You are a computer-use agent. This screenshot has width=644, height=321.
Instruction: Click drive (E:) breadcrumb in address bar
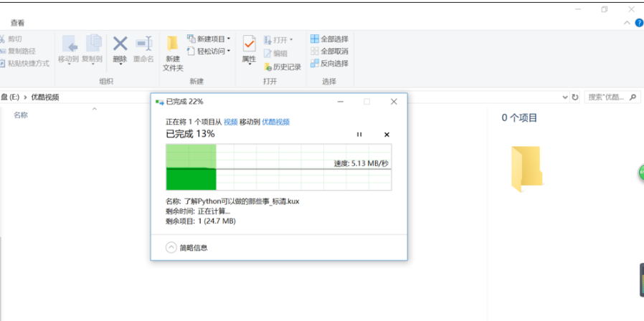(x=10, y=97)
